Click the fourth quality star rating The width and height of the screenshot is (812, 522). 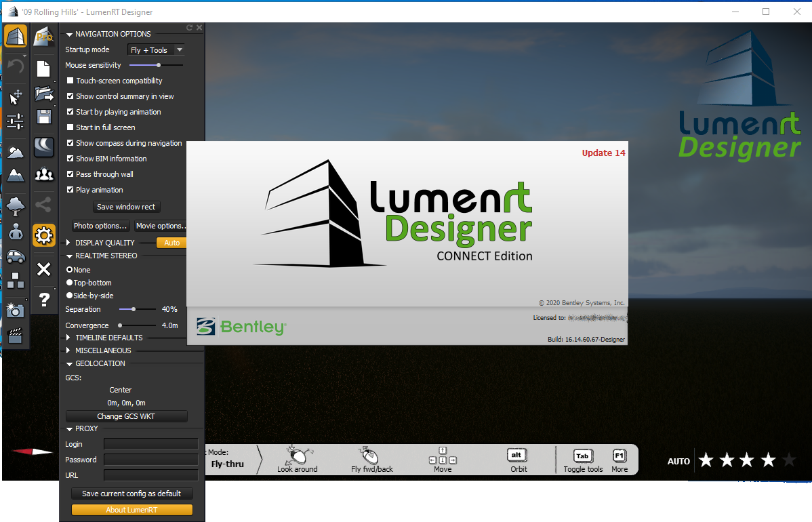tap(768, 460)
